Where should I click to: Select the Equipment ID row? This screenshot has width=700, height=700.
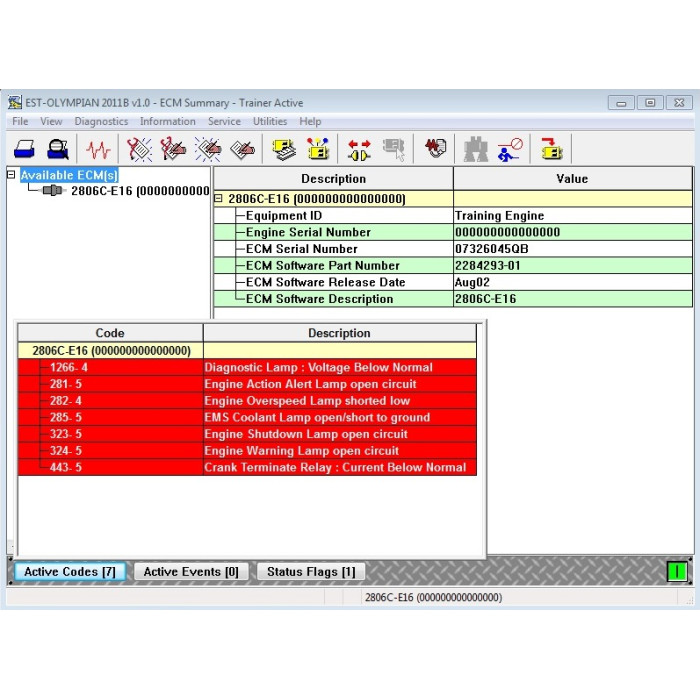click(453, 216)
